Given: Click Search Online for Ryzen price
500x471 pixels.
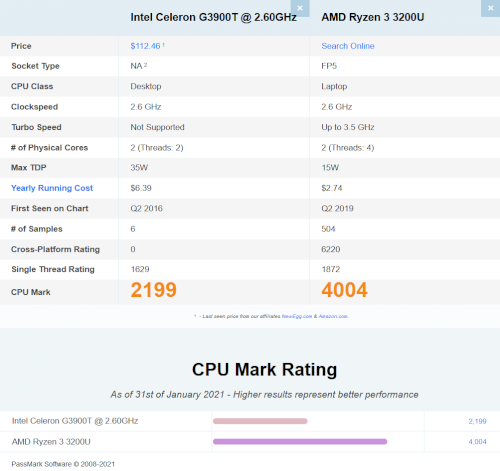Looking at the screenshot, I should [x=348, y=46].
